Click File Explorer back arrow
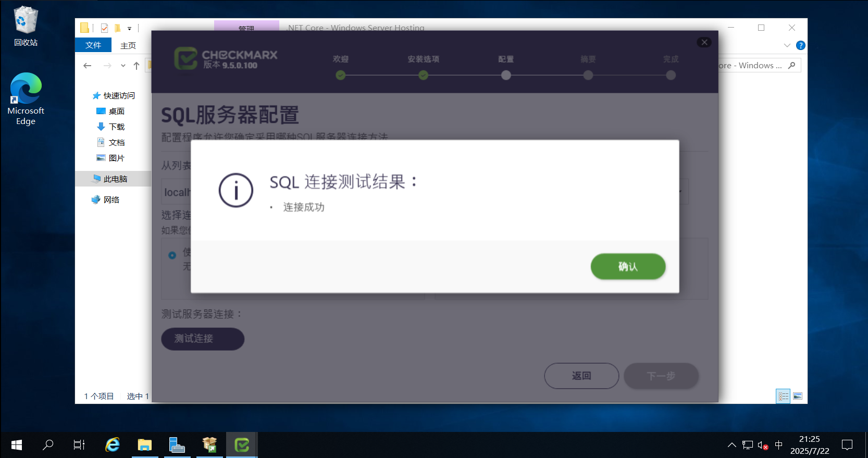 (x=88, y=66)
